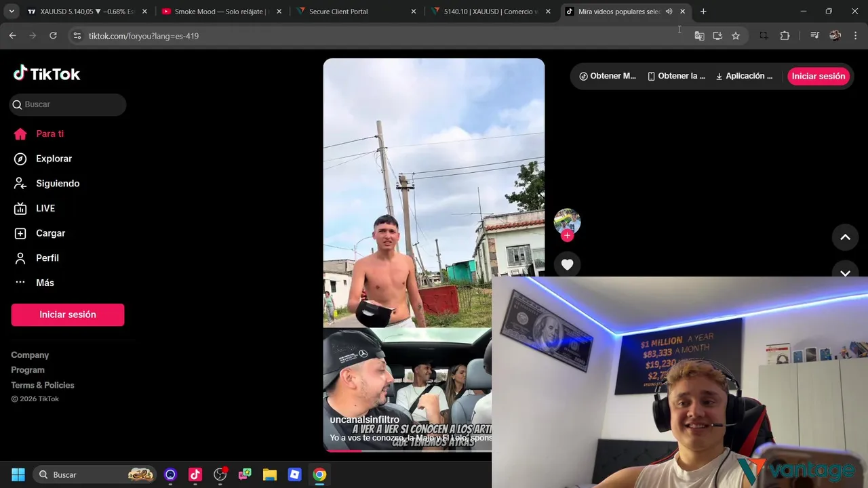868x488 pixels.
Task: Click the top-right Iniciar sesión button
Action: pos(818,76)
